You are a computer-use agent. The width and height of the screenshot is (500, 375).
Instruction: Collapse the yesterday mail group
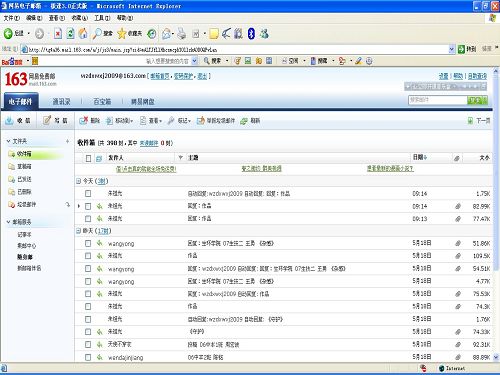[78, 231]
